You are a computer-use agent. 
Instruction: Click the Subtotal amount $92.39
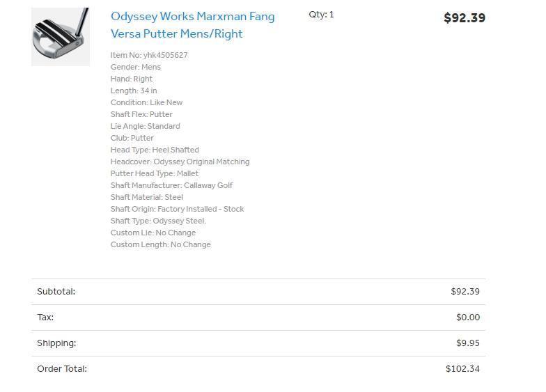tap(465, 292)
